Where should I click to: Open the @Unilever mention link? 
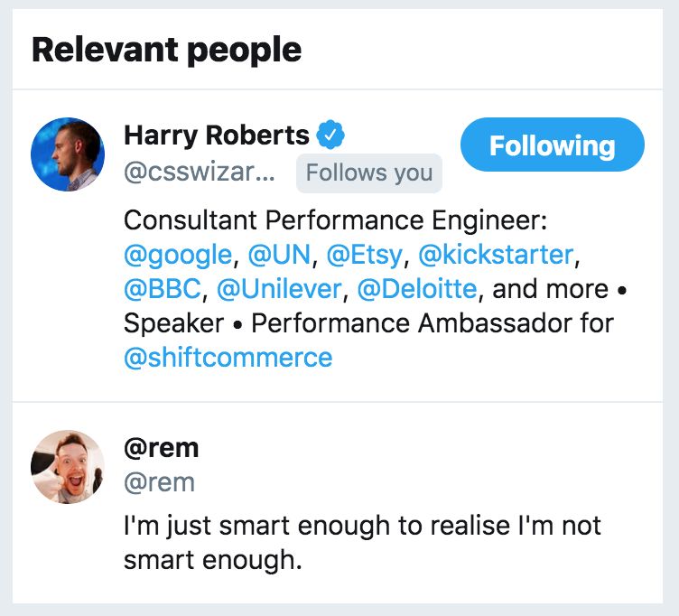[x=282, y=290]
